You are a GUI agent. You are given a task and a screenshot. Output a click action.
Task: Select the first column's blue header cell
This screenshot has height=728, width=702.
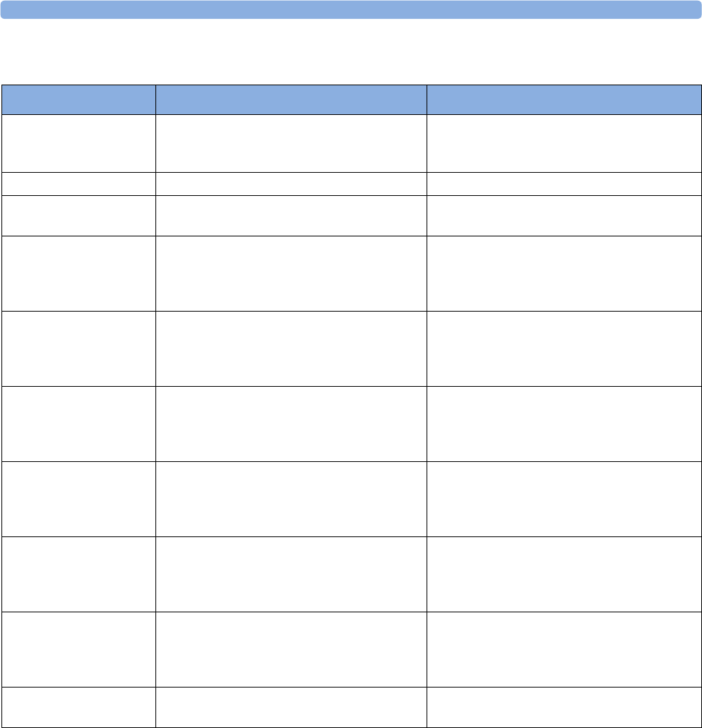(x=79, y=100)
